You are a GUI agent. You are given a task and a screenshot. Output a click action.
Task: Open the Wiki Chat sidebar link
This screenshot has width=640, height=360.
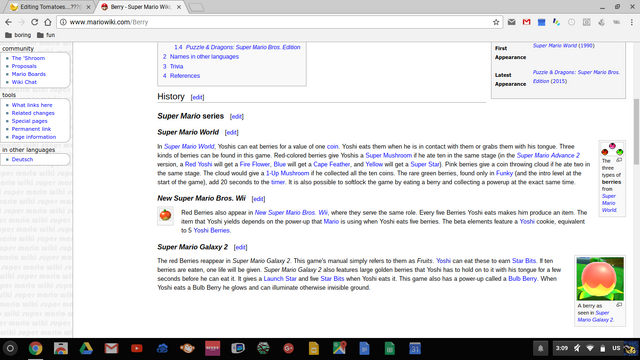tap(24, 82)
